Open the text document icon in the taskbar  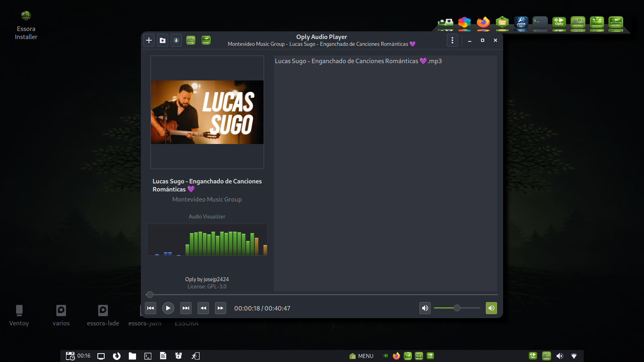163,356
